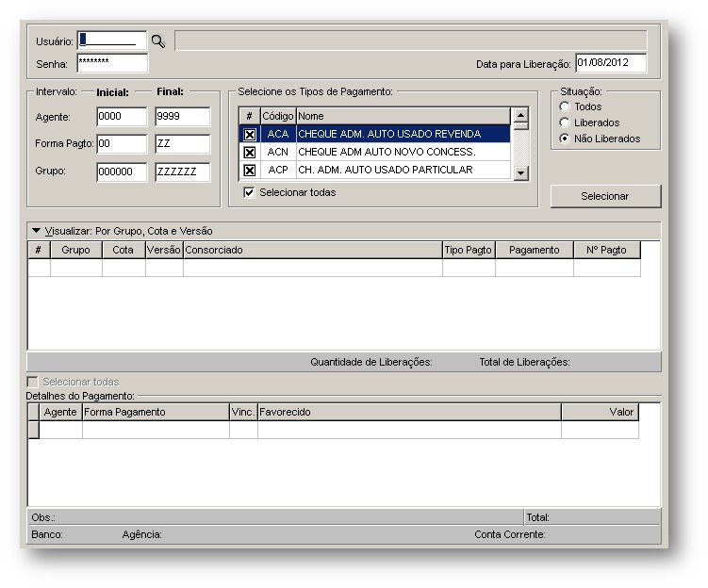The width and height of the screenshot is (708, 588).
Task: Click the Favorecido column header
Action: (x=409, y=412)
